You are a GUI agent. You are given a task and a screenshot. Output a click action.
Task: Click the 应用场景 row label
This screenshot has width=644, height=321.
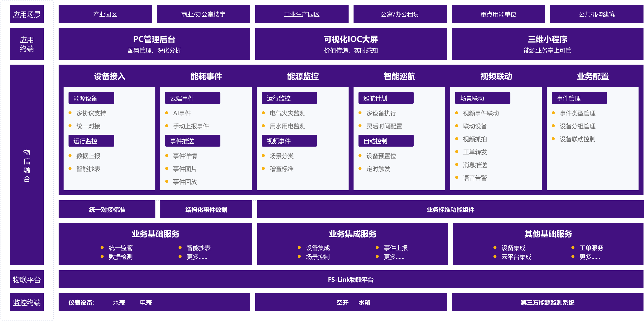(27, 14)
